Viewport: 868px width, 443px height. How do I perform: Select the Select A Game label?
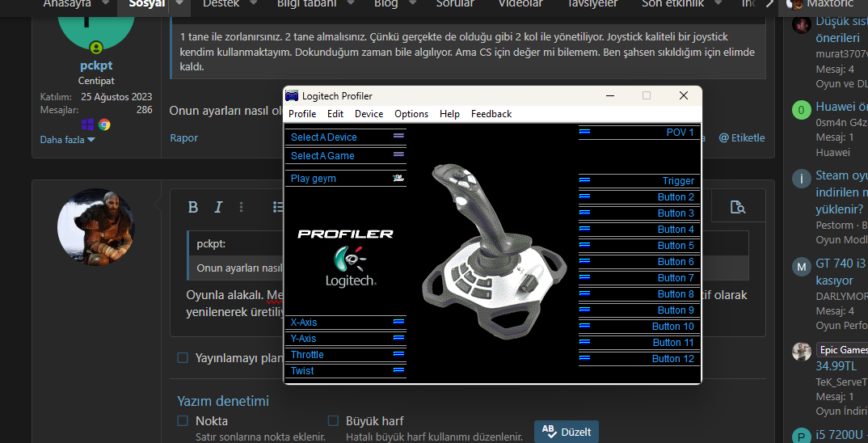[322, 156]
